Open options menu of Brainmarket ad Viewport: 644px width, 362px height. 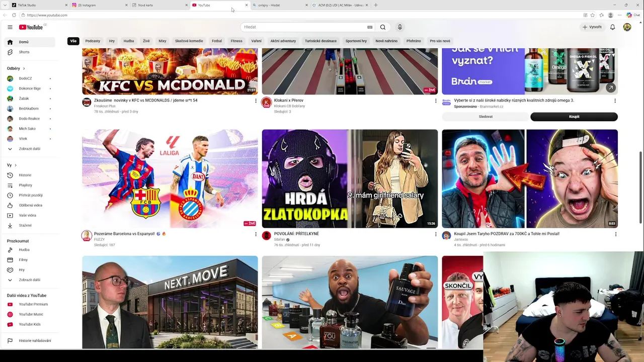615,101
